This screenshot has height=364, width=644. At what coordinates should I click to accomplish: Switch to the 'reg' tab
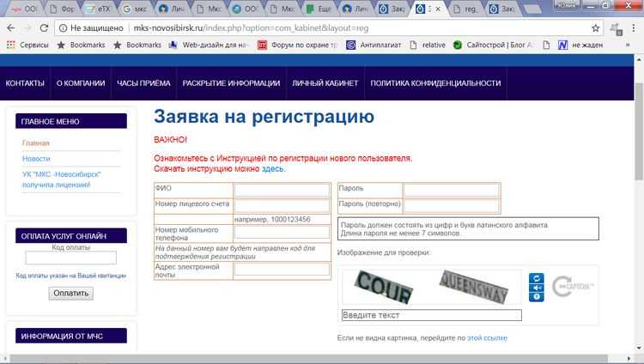466,9
